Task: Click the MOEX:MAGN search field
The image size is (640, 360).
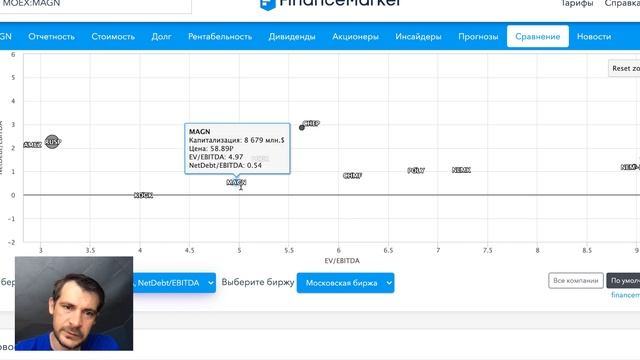Action: [x=96, y=4]
